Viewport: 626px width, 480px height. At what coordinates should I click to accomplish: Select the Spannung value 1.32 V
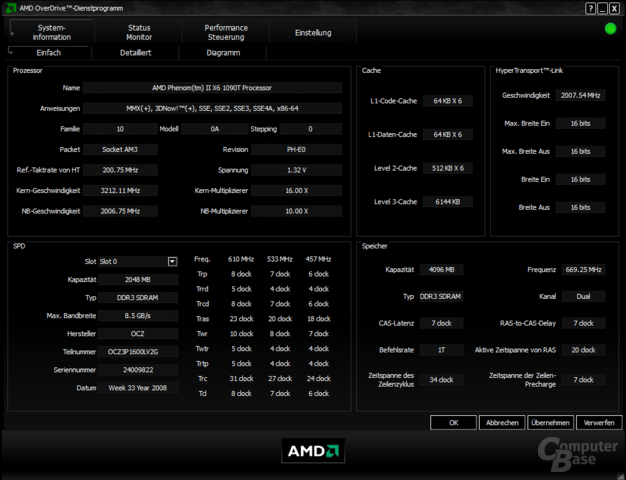click(296, 170)
